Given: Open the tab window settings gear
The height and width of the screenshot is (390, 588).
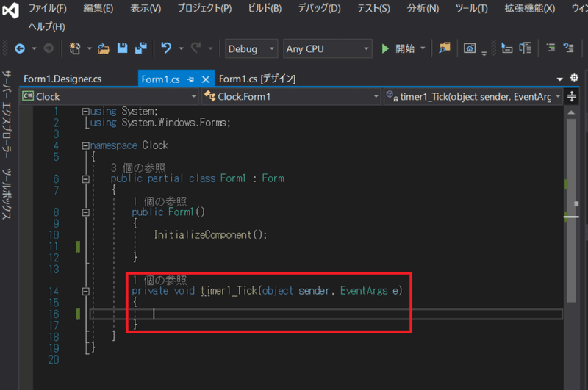Looking at the screenshot, I should pyautogui.click(x=574, y=78).
